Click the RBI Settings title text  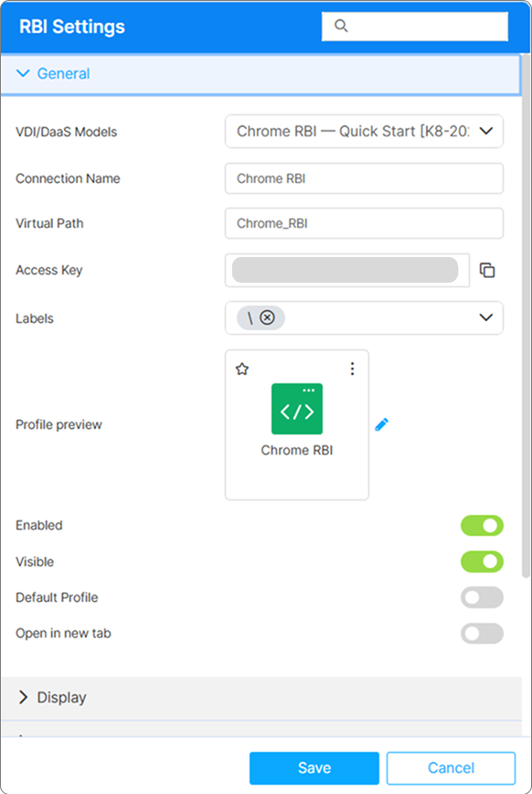pyautogui.click(x=72, y=27)
